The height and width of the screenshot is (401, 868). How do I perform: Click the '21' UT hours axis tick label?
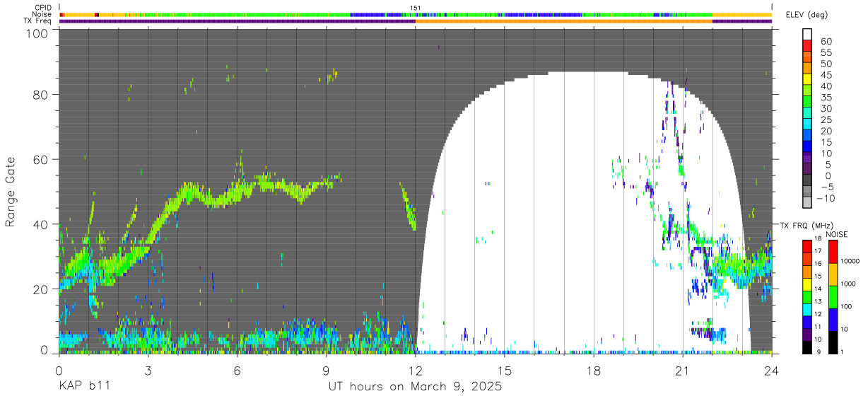[x=683, y=371]
